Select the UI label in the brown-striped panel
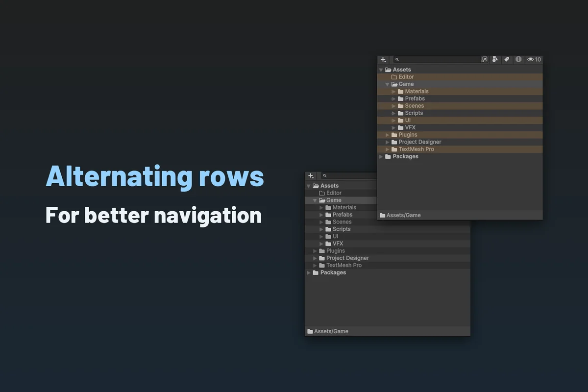The image size is (588, 392). (x=408, y=121)
